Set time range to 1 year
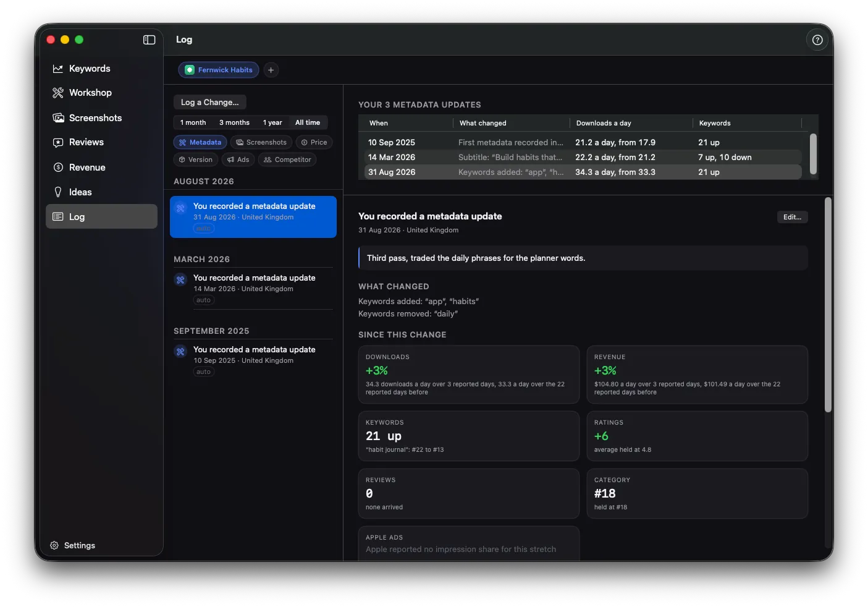 coord(272,122)
